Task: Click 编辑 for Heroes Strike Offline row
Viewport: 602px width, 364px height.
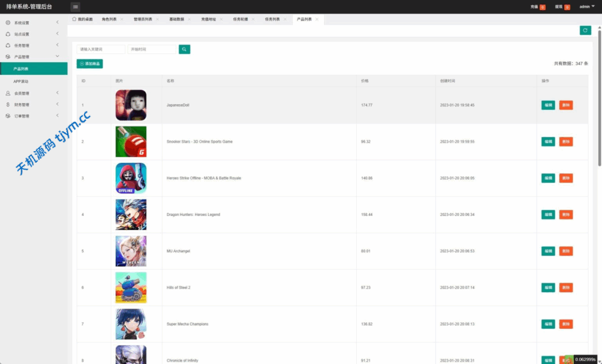Action: point(548,178)
